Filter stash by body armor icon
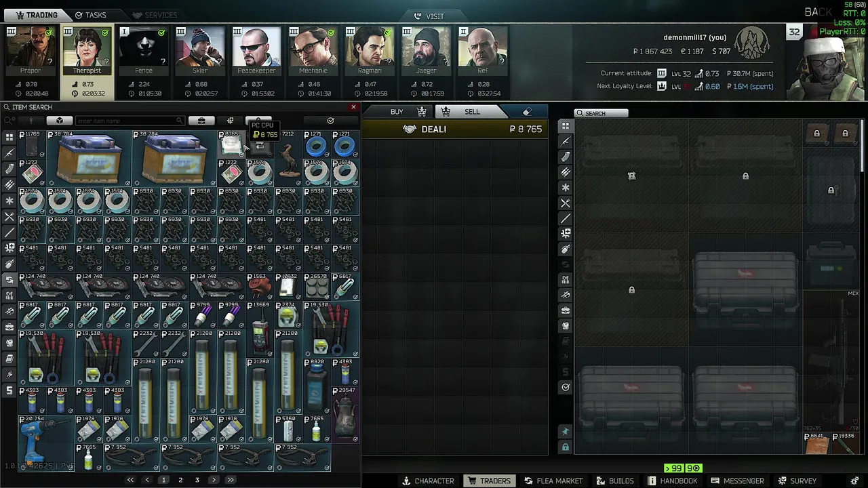 tap(566, 326)
